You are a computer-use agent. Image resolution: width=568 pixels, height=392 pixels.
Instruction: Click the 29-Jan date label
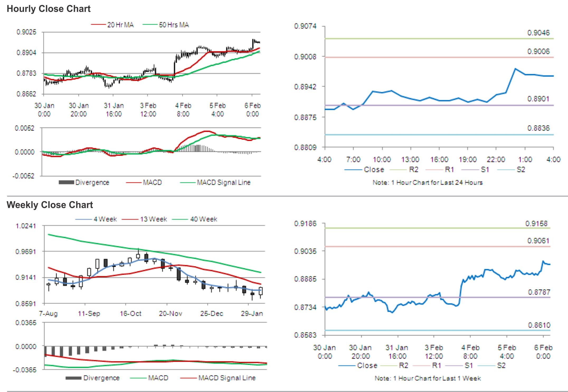[252, 314]
